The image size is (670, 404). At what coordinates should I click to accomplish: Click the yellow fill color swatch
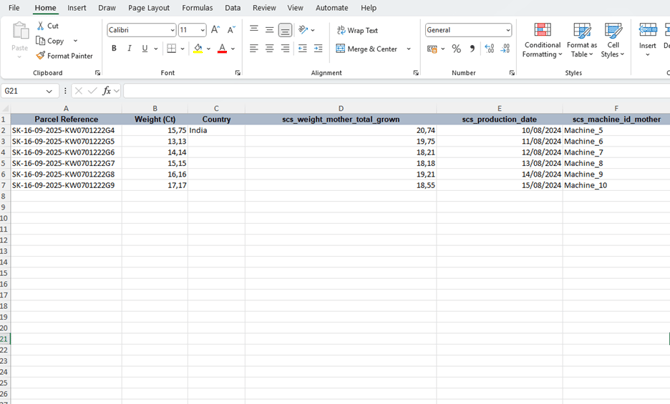198,49
